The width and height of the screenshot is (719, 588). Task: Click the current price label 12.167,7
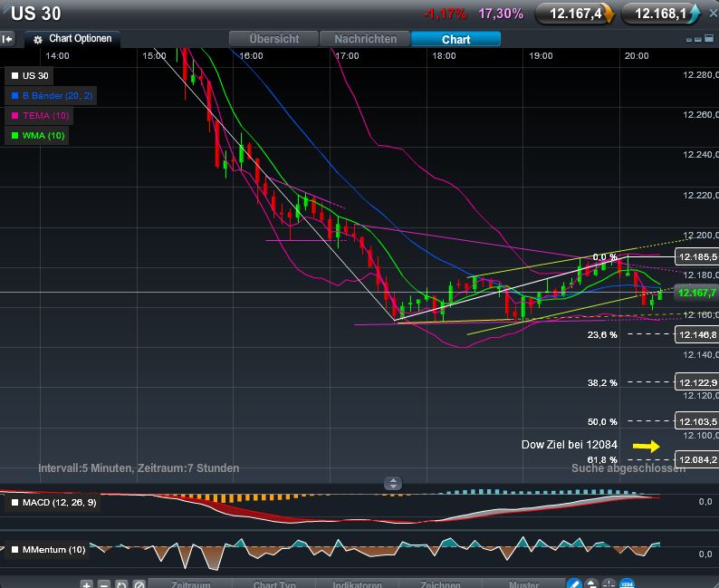(696, 293)
